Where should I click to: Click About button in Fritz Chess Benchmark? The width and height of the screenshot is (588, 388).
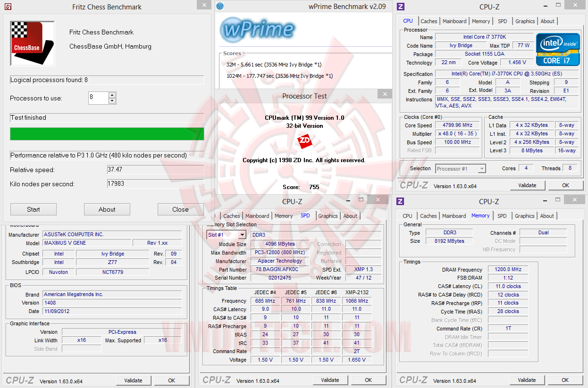[x=107, y=209]
